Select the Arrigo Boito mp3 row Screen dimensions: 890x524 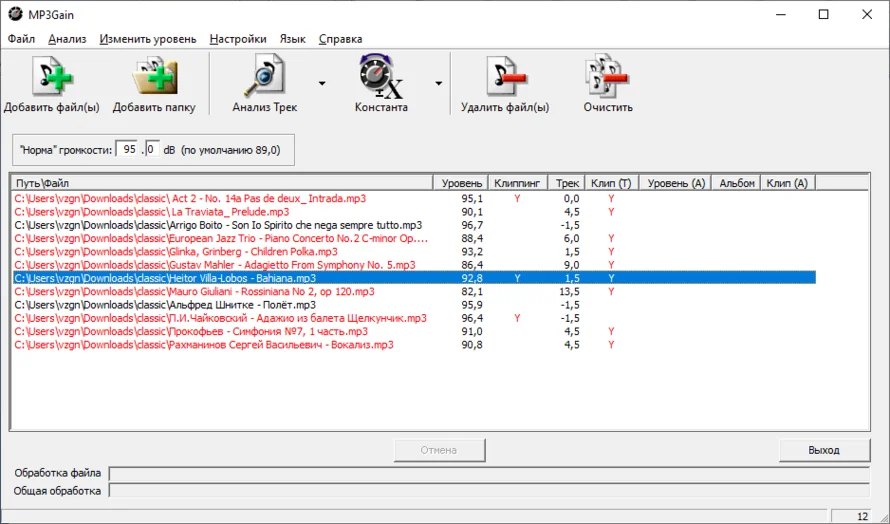tap(218, 226)
